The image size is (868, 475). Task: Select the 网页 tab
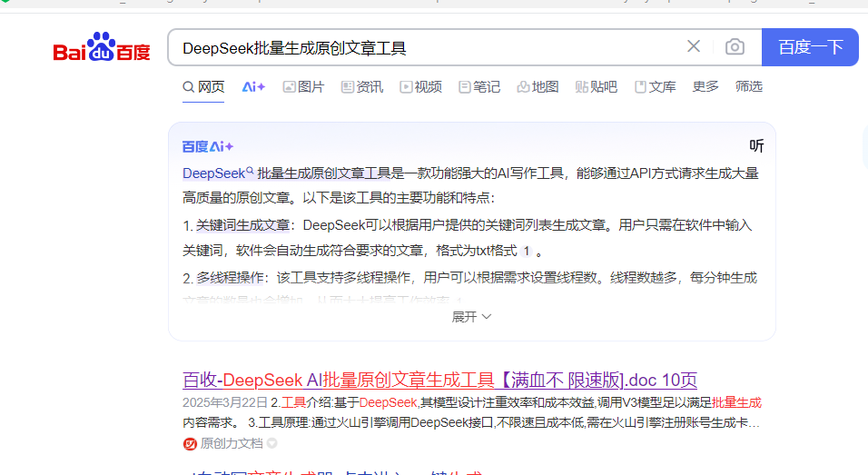coord(203,87)
